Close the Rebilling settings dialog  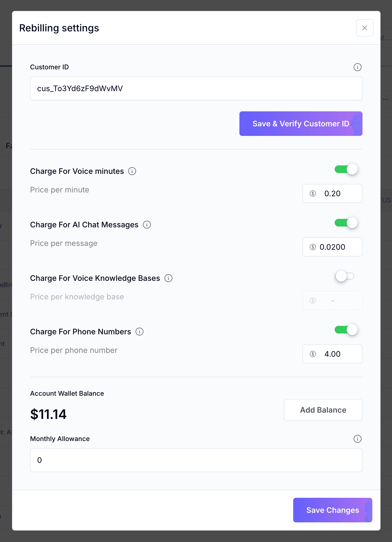tap(364, 28)
